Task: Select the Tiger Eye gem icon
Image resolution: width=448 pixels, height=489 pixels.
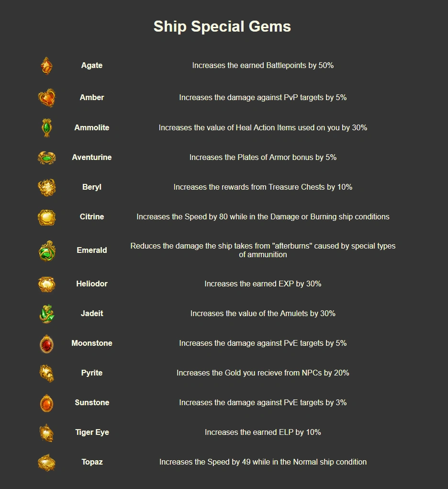Action: 46,432
